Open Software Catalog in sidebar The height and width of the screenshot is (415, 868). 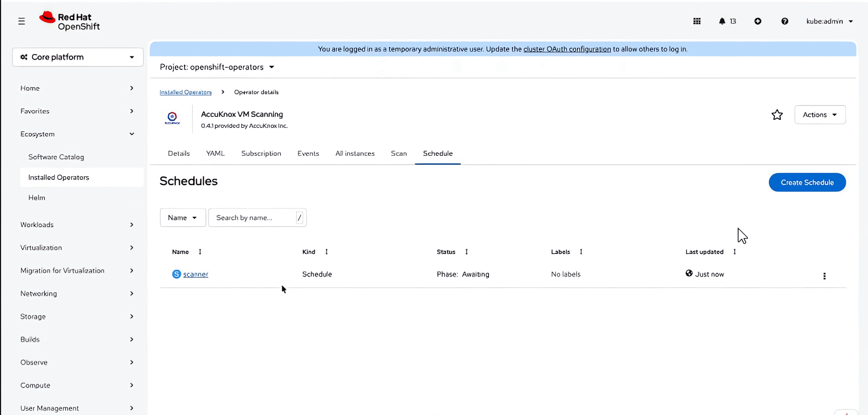[x=56, y=157]
